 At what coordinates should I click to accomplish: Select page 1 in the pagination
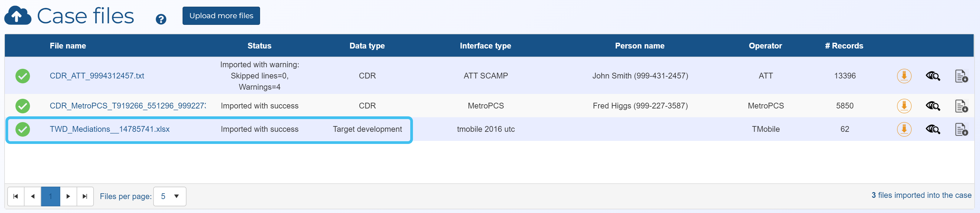(50, 196)
